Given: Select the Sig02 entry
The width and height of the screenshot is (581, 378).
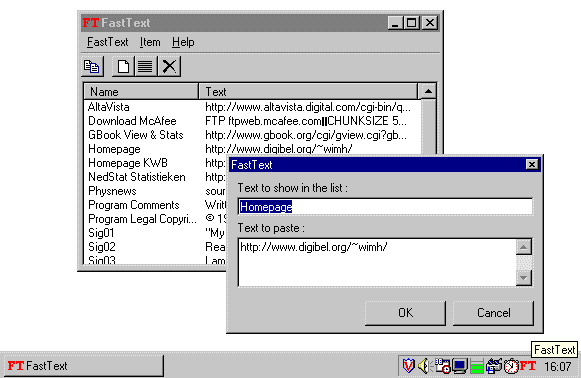Looking at the screenshot, I should (x=102, y=247).
